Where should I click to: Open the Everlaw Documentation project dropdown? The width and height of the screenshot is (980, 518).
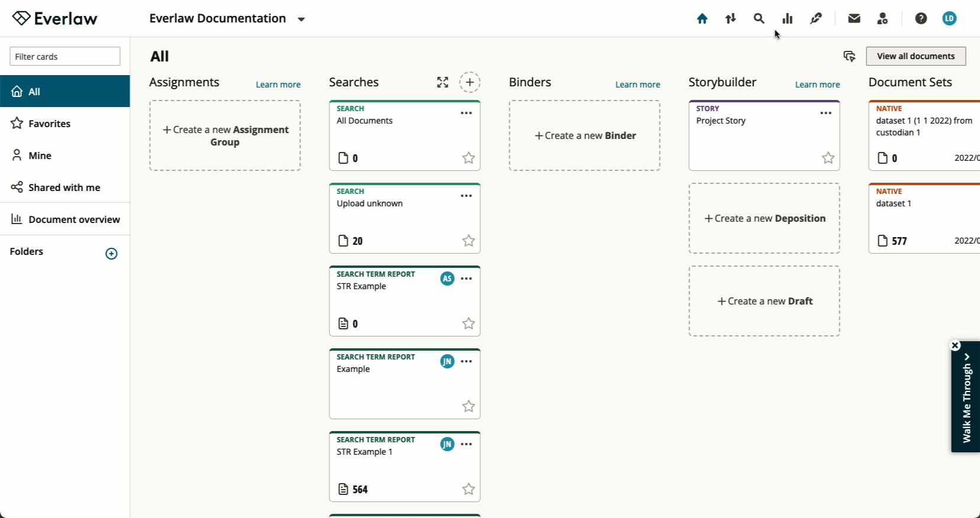227,18
